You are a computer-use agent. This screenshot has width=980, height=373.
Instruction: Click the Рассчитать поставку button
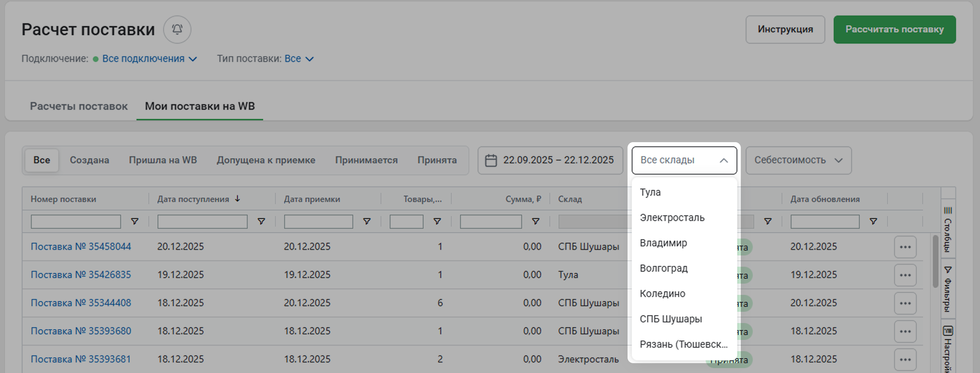click(894, 29)
